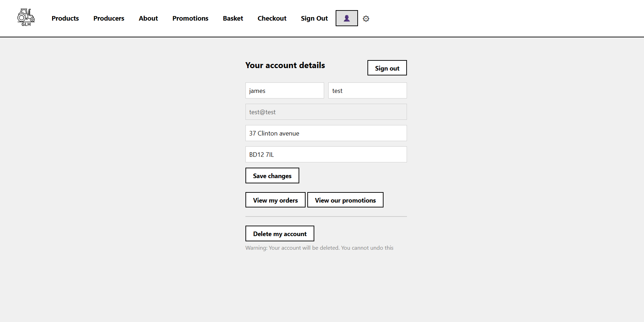The image size is (644, 322).
Task: Go to Checkout
Action: (272, 18)
